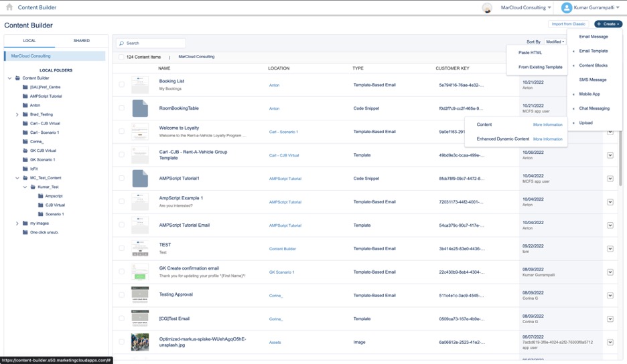Open the Testing Approval thumbnail
Viewport: 627px width, 364px height.
coord(140,295)
